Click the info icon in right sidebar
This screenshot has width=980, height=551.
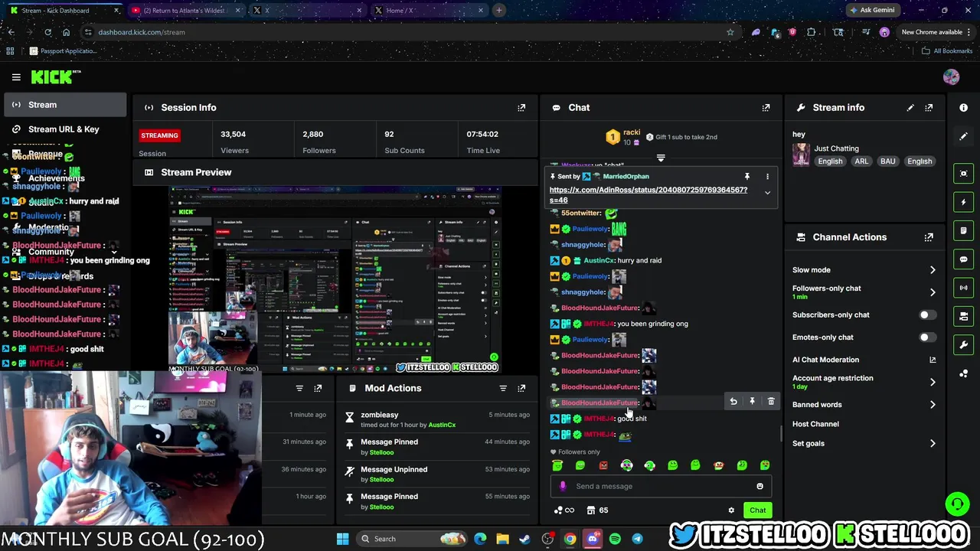pyautogui.click(x=963, y=108)
